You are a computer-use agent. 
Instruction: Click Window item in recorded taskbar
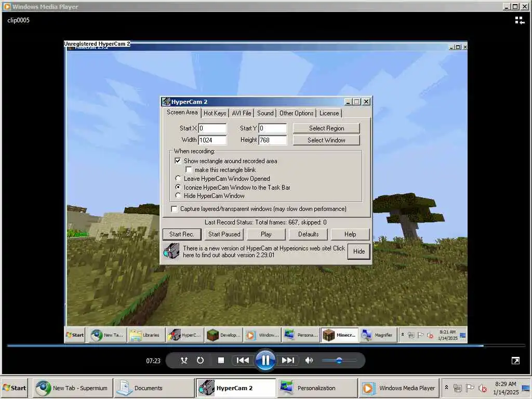coord(262,335)
